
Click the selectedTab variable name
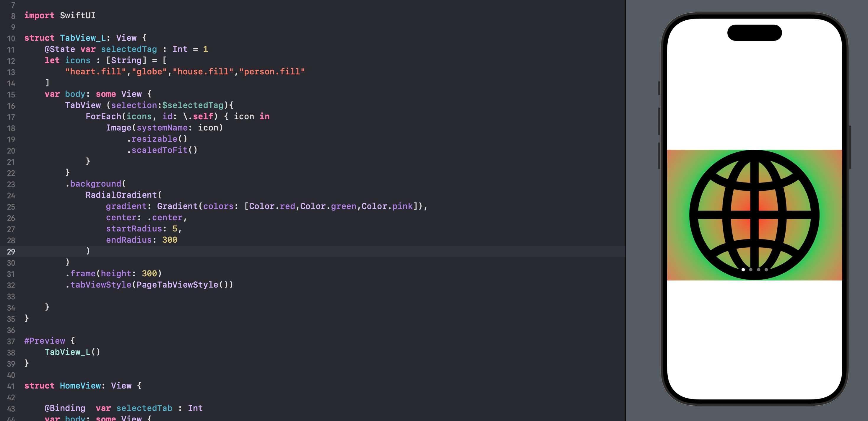coord(144,408)
